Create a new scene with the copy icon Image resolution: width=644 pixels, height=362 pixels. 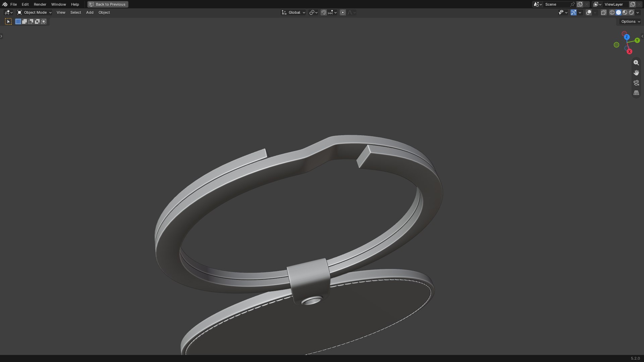[580, 4]
